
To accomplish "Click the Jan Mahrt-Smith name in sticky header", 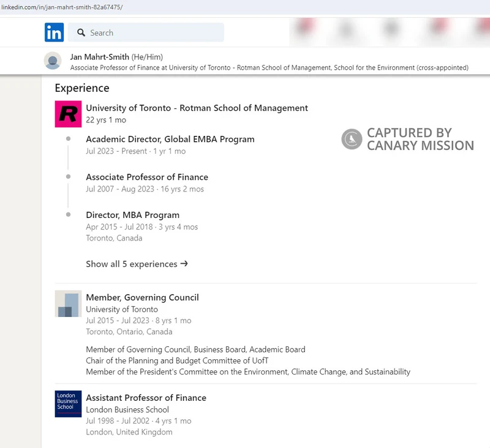I will click(x=99, y=57).
